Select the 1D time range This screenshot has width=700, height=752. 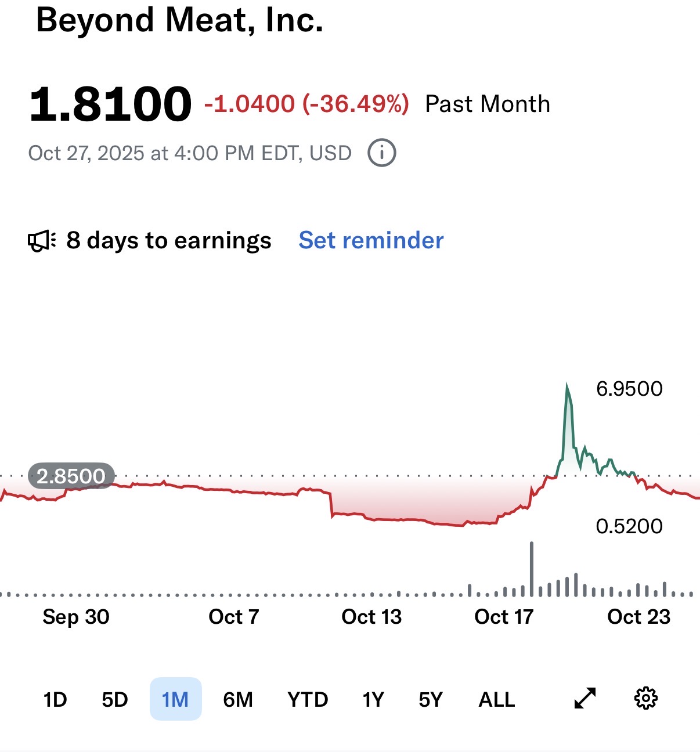[x=55, y=699]
